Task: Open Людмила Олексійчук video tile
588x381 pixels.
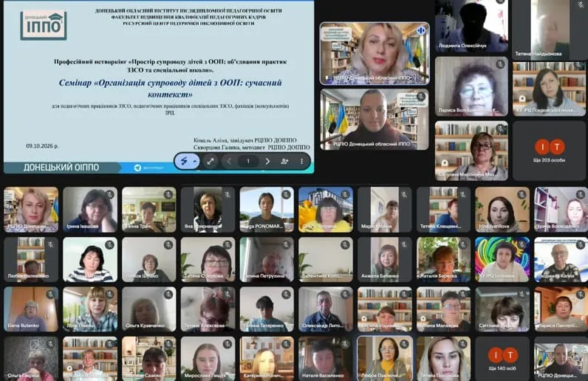Action: [x=471, y=26]
